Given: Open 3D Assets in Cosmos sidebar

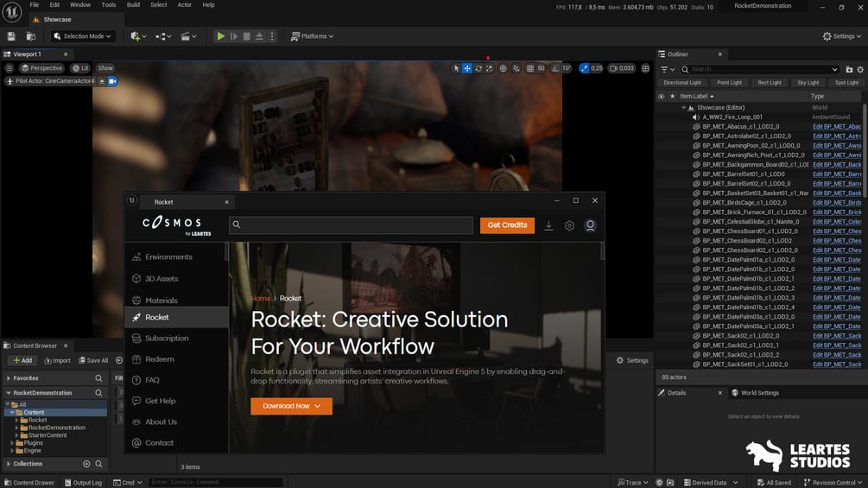Looking at the screenshot, I should (x=162, y=279).
